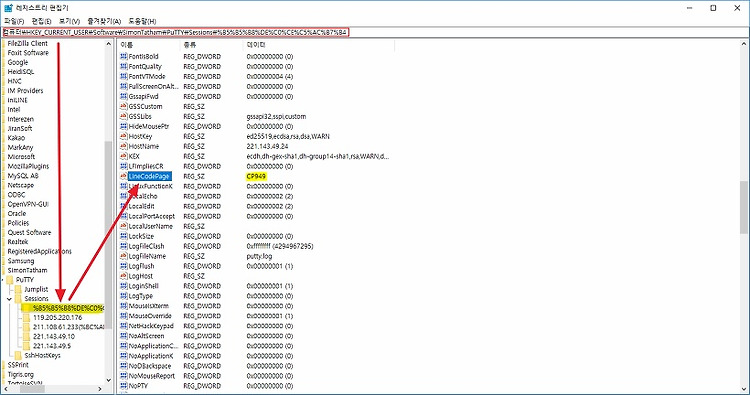Click the PuTTY folder icon
The image size is (750, 395).
tap(10, 280)
